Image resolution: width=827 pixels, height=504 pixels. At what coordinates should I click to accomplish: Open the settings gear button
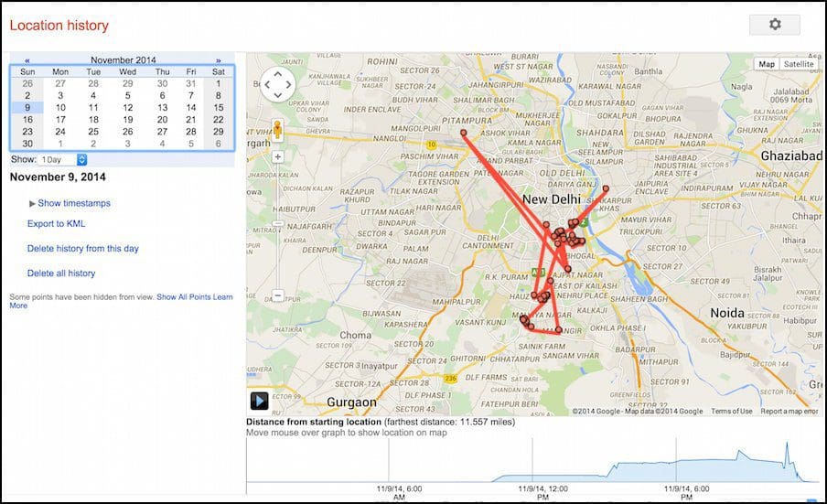coord(774,25)
